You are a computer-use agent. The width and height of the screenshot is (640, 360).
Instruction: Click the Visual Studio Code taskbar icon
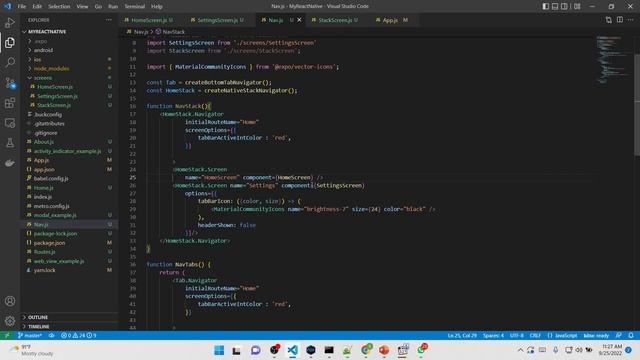[x=292, y=350]
